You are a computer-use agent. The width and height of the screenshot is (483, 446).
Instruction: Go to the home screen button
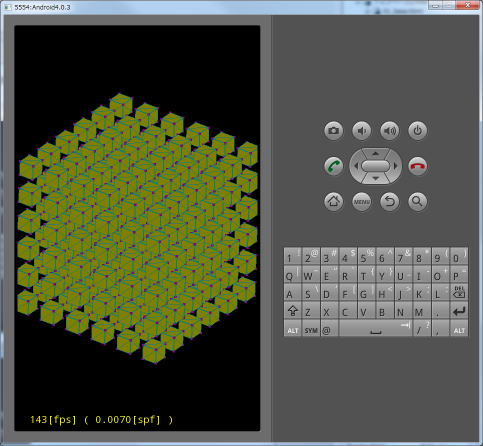point(333,201)
